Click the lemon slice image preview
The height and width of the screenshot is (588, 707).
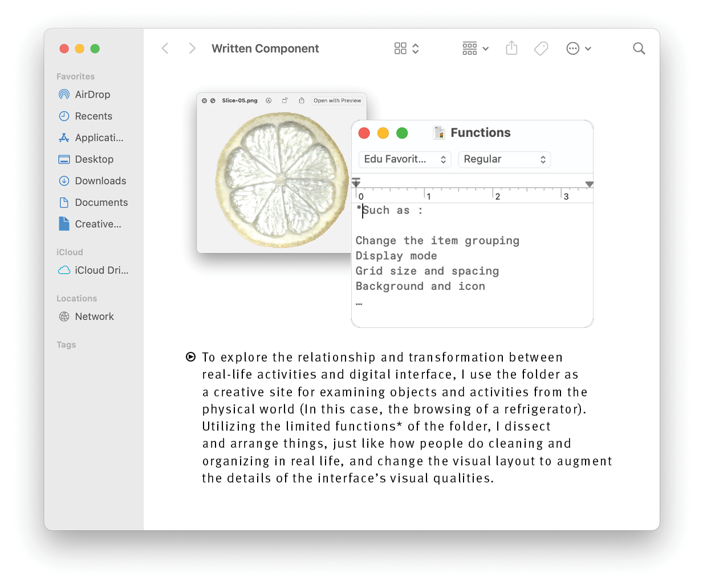pos(282,180)
